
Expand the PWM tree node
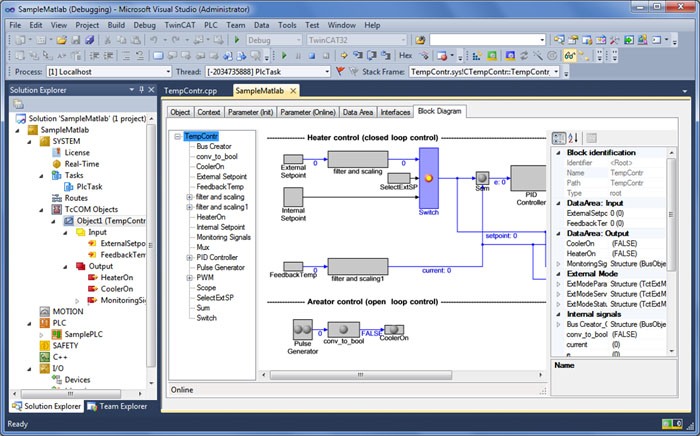tap(189, 278)
